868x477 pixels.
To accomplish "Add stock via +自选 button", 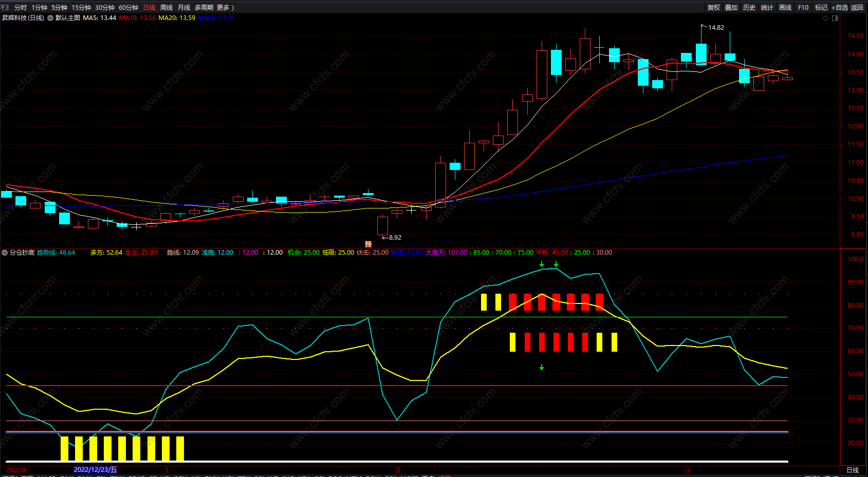I will [840, 8].
